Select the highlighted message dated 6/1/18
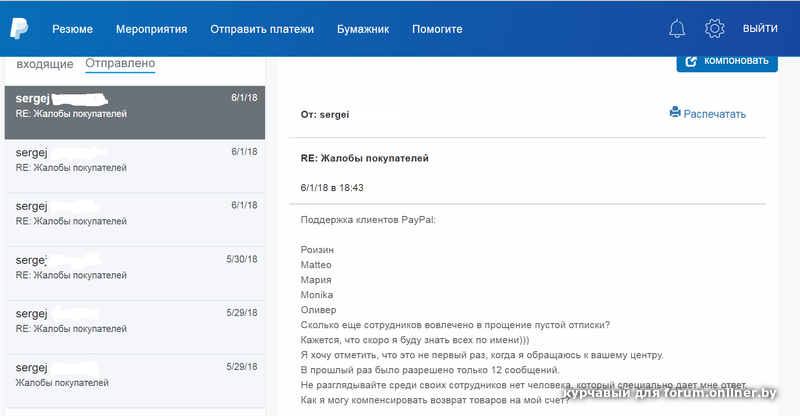The height and width of the screenshot is (416, 800). (x=135, y=112)
